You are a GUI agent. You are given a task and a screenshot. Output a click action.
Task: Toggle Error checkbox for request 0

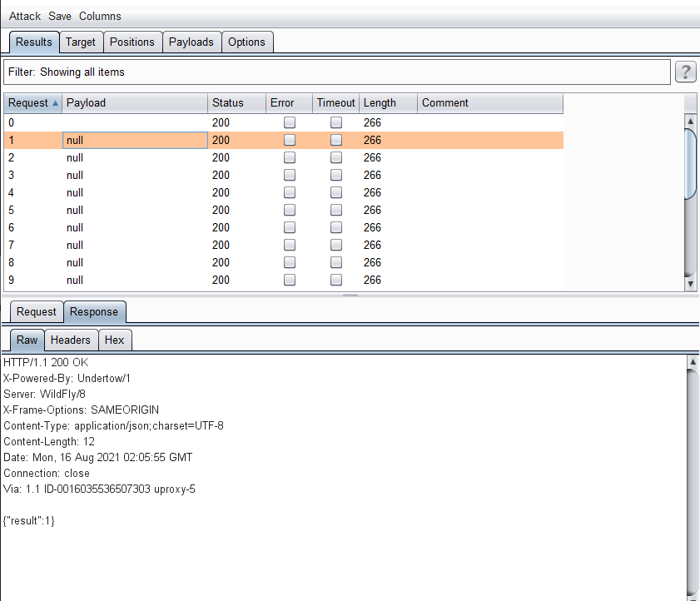point(290,122)
